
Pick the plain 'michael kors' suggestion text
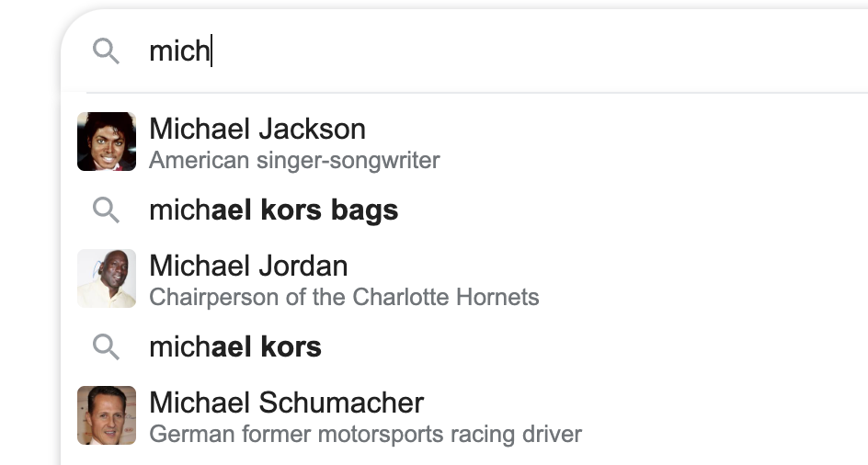pos(235,347)
